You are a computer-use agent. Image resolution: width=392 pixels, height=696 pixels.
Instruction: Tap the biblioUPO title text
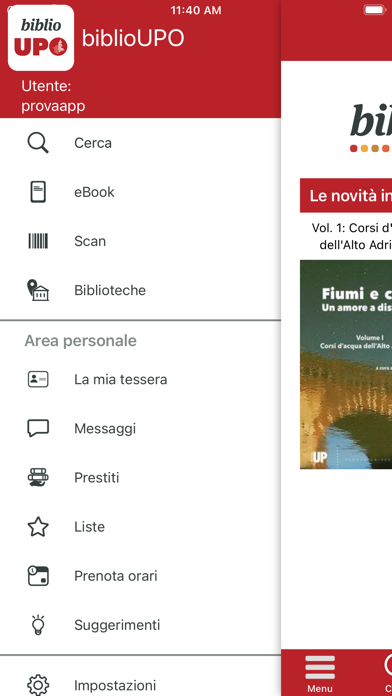[133, 39]
